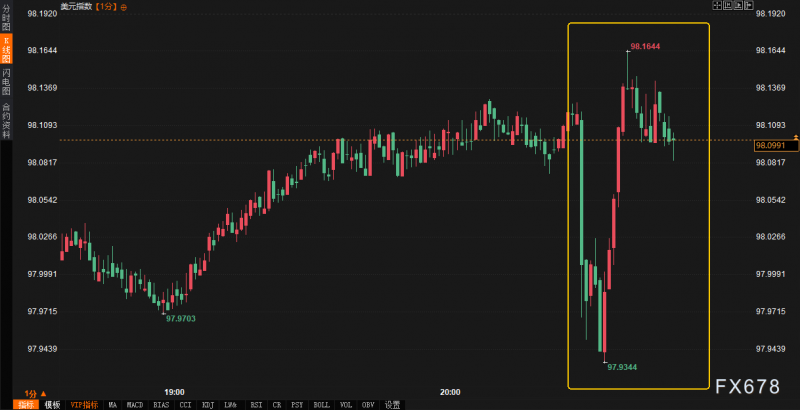The image size is (800, 410).
Task: Open the 设置 settings button
Action: (x=392, y=405)
